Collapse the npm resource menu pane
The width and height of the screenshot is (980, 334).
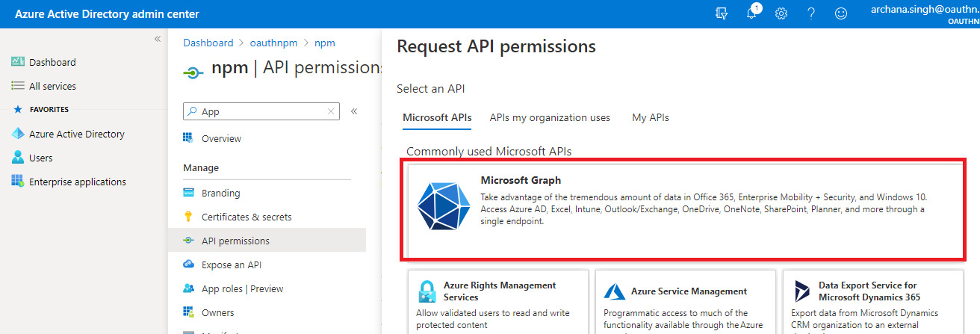pos(354,111)
